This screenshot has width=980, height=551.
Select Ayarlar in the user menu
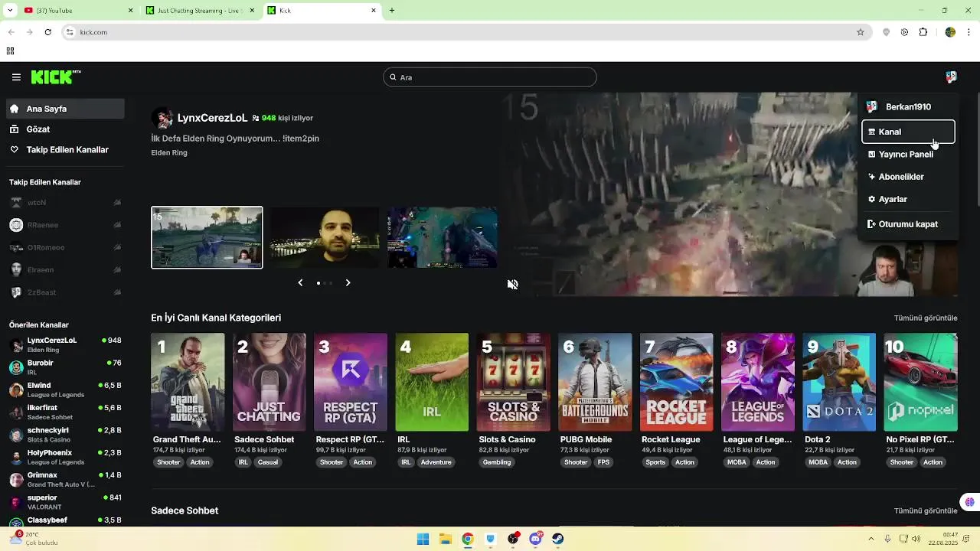(908, 199)
